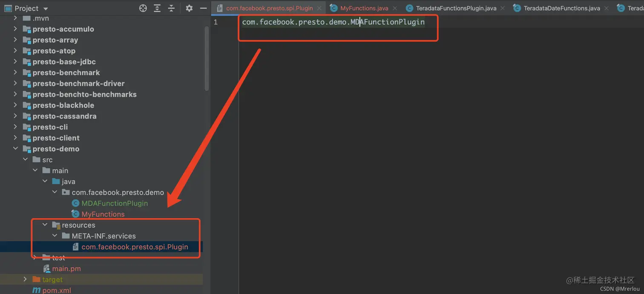644x294 pixels.
Task: Expand the presto-accumulo module
Action: coord(15,29)
